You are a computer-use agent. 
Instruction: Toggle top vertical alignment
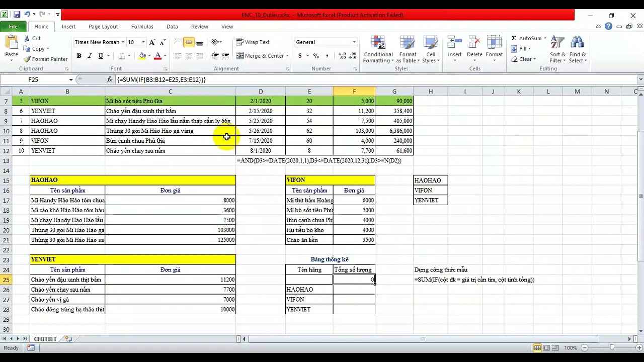pos(178,42)
